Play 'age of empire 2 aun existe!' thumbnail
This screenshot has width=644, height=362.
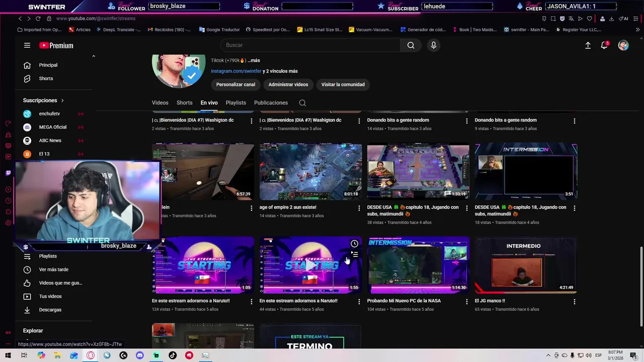[x=310, y=171]
